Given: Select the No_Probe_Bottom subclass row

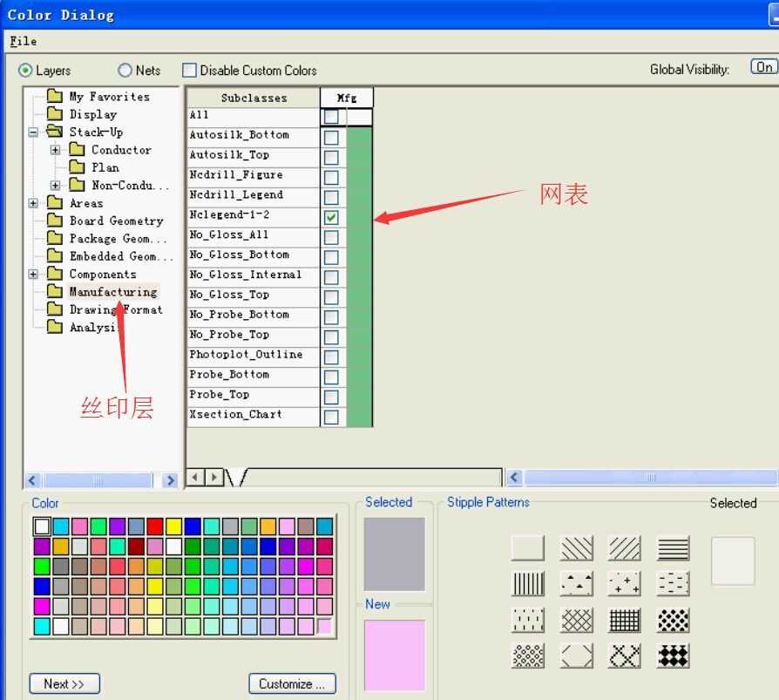Looking at the screenshot, I should coord(254,316).
